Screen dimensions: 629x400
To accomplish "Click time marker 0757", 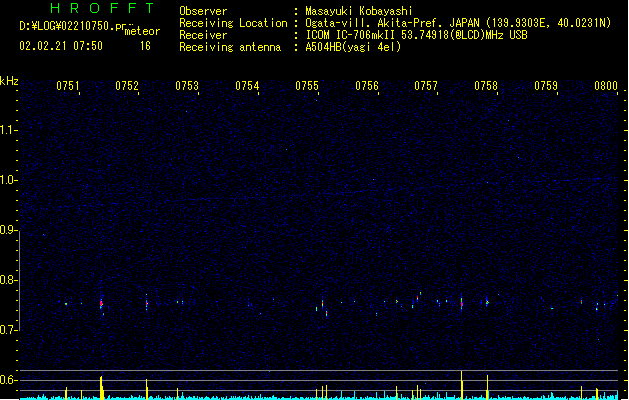I will point(426,86).
